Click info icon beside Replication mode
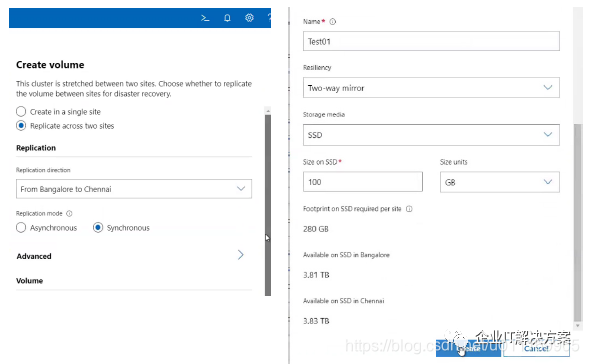The image size is (589, 364). click(x=69, y=213)
